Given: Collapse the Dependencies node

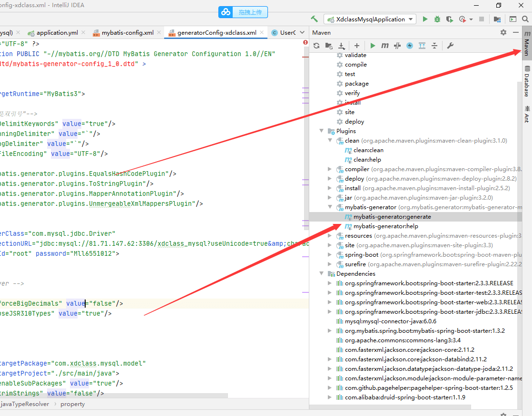Looking at the screenshot, I should (321, 273).
